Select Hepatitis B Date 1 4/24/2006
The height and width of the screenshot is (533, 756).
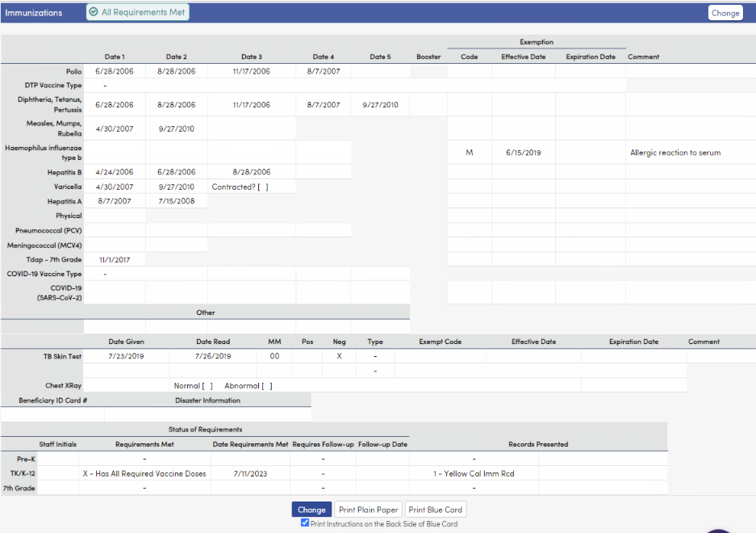[x=115, y=172]
